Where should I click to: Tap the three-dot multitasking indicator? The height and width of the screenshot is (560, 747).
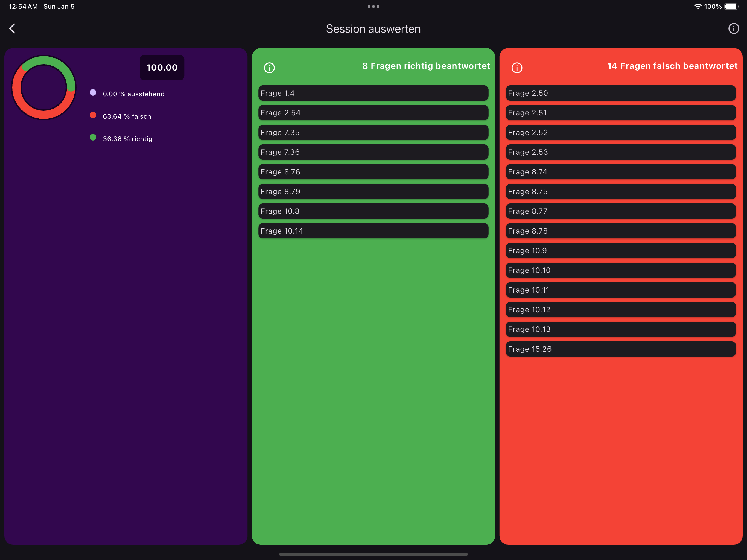[x=373, y=6]
